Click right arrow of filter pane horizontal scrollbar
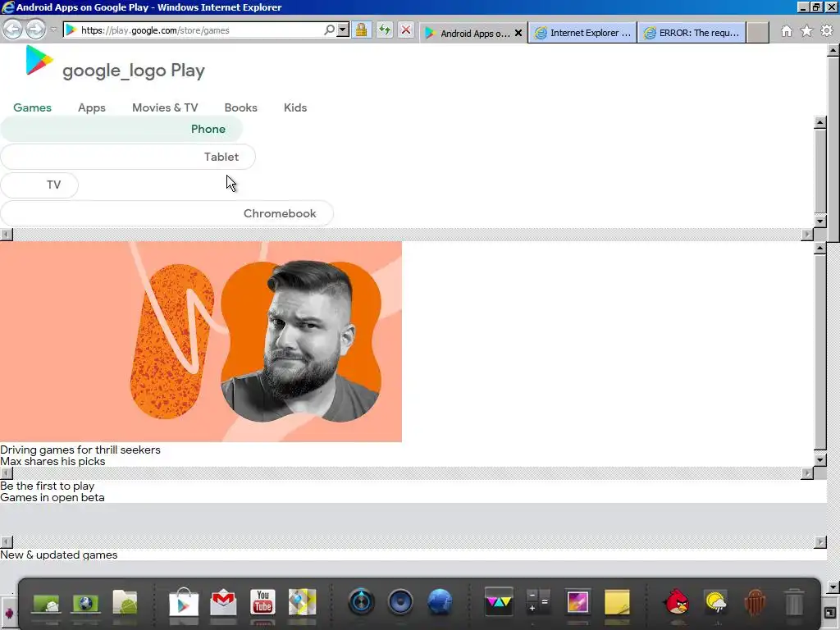 pyautogui.click(x=807, y=234)
